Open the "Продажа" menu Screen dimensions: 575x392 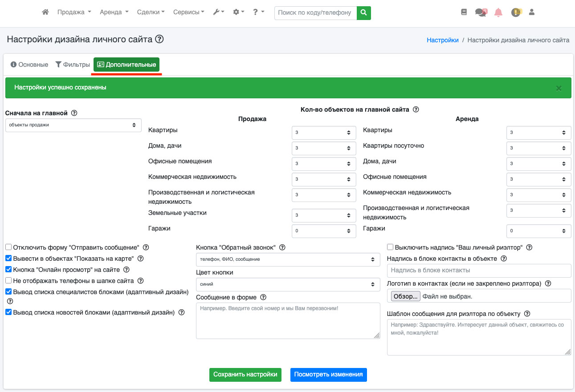74,12
